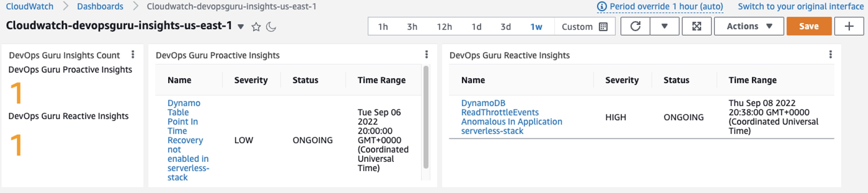This screenshot has width=868, height=193.
Task: Open Proactive Insights widget options menu
Action: pos(426,54)
